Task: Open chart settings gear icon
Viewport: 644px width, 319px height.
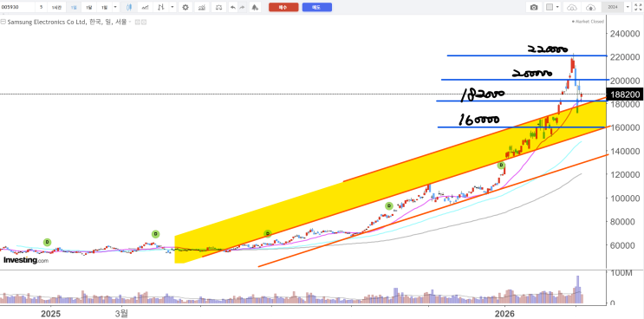Action: tap(185, 8)
